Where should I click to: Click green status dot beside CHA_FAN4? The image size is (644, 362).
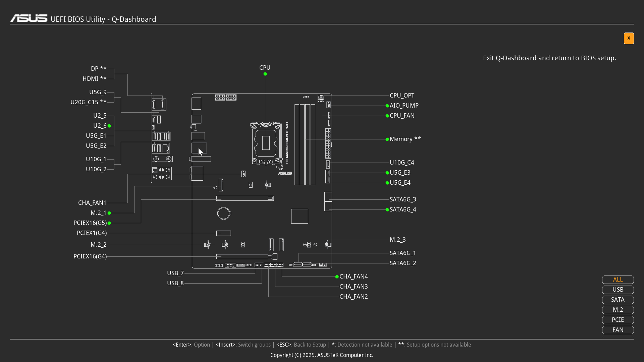[x=337, y=277]
